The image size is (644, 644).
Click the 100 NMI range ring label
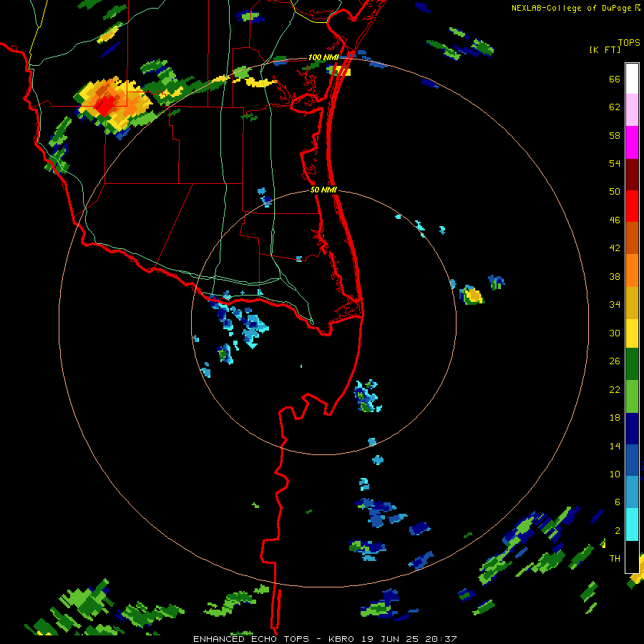tap(323, 57)
